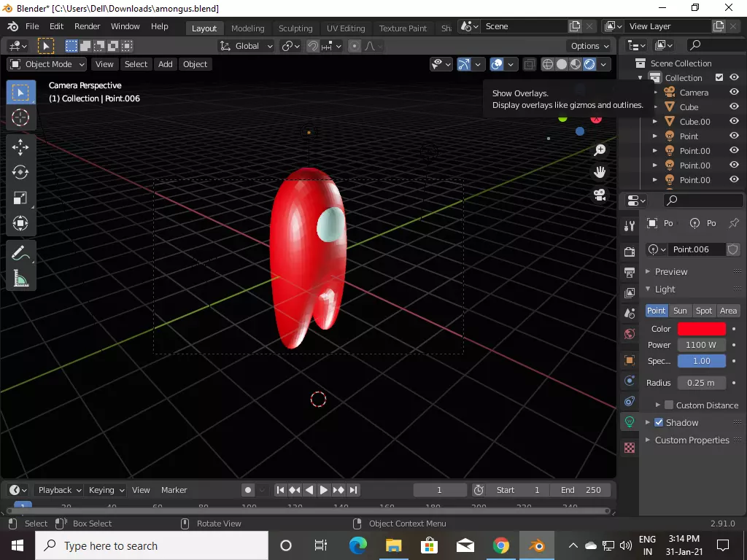Switch to Wireframe viewport shading
Image resolution: width=747 pixels, height=560 pixels.
click(x=548, y=64)
